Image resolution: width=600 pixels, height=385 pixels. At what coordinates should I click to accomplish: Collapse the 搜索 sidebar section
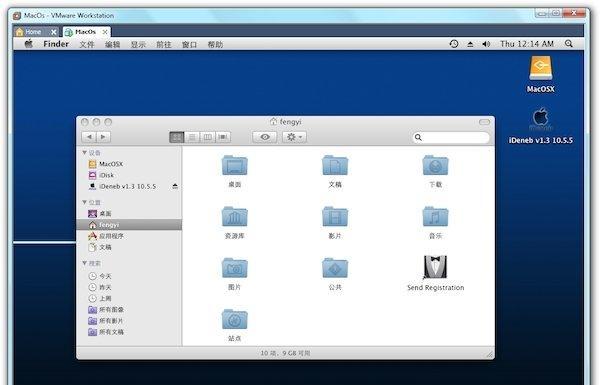point(85,263)
